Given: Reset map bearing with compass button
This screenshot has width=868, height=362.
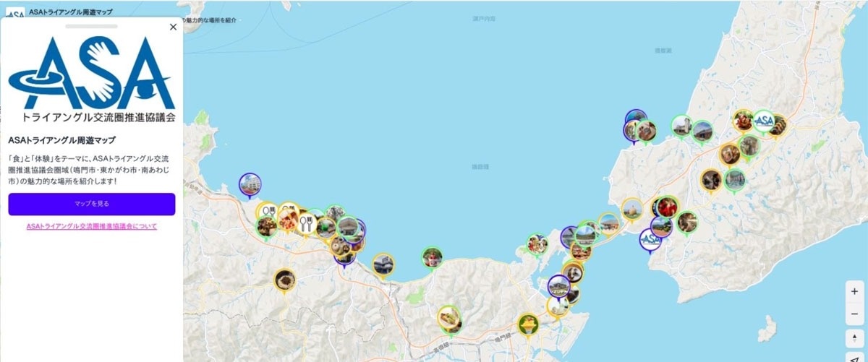Looking at the screenshot, I should click(854, 338).
